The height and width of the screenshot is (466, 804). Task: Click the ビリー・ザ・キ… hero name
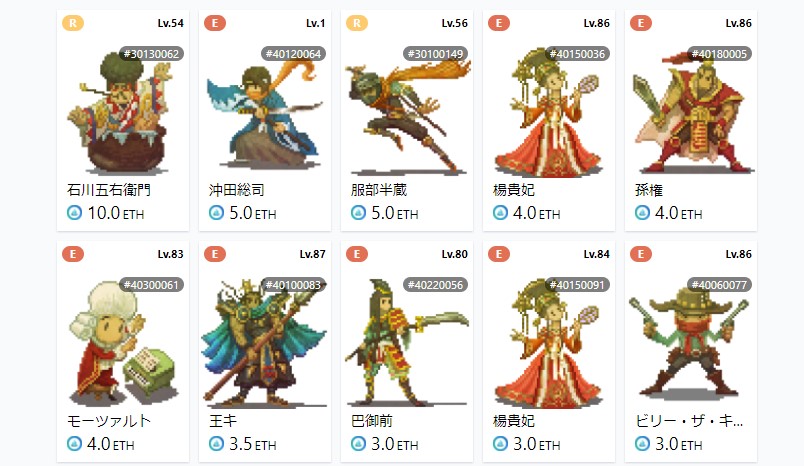tap(689, 421)
